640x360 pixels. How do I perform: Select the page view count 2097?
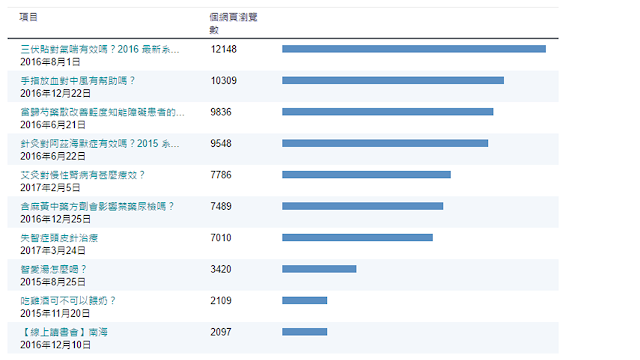[221, 332]
